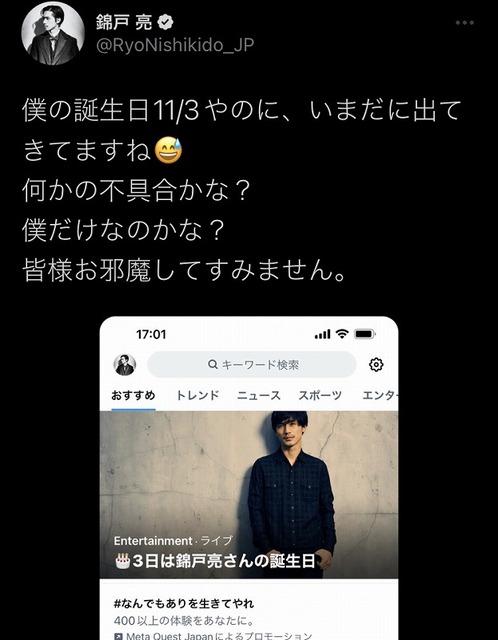Click the birthday cake emoji icon
The width and height of the screenshot is (498, 640).
pyautogui.click(x=122, y=562)
